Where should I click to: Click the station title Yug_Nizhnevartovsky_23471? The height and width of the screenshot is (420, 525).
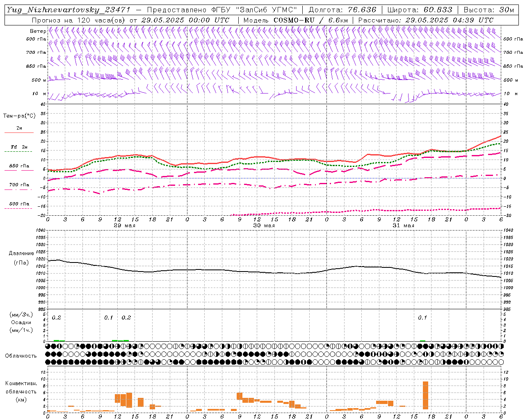[x=68, y=10]
